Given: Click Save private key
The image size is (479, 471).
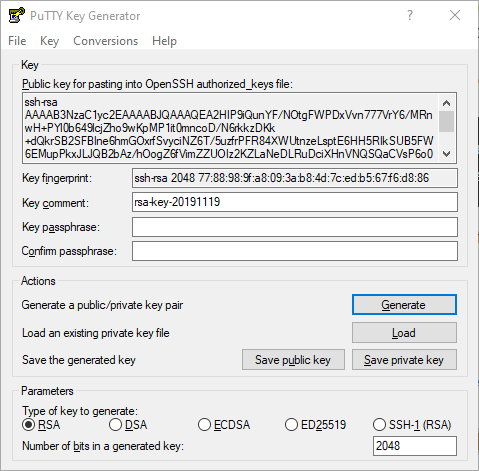Looking at the screenshot, I should (404, 360).
